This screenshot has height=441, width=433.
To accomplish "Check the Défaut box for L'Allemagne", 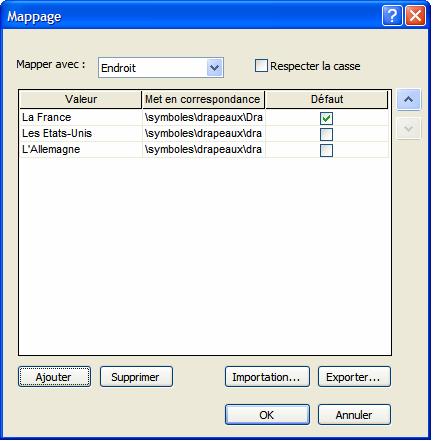I will tap(326, 150).
